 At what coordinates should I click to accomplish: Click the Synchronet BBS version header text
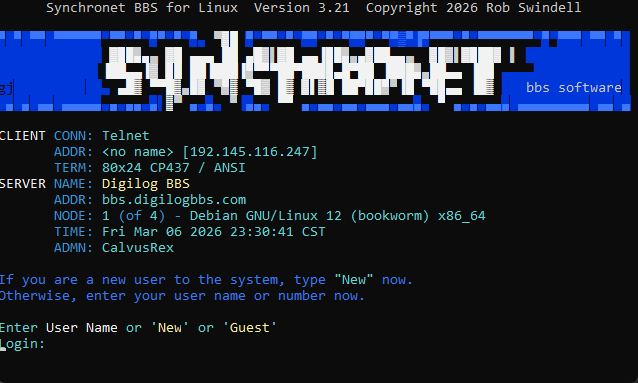pos(198,8)
